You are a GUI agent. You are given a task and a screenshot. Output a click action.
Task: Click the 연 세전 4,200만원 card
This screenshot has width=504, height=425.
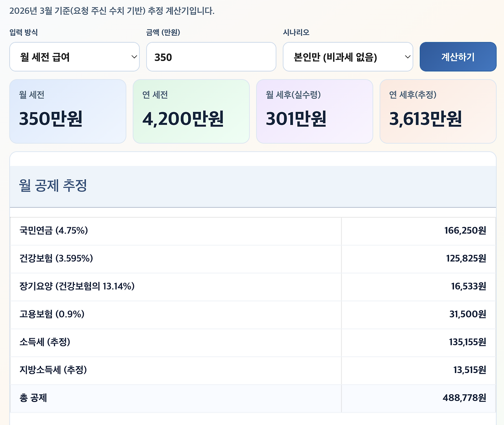(x=191, y=111)
